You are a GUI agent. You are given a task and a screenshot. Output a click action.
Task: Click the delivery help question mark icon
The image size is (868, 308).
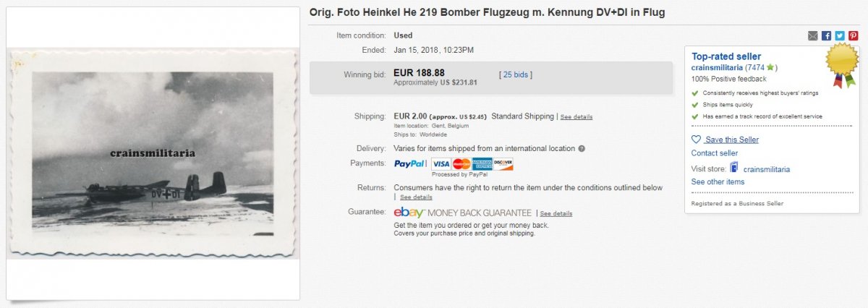tap(582, 149)
